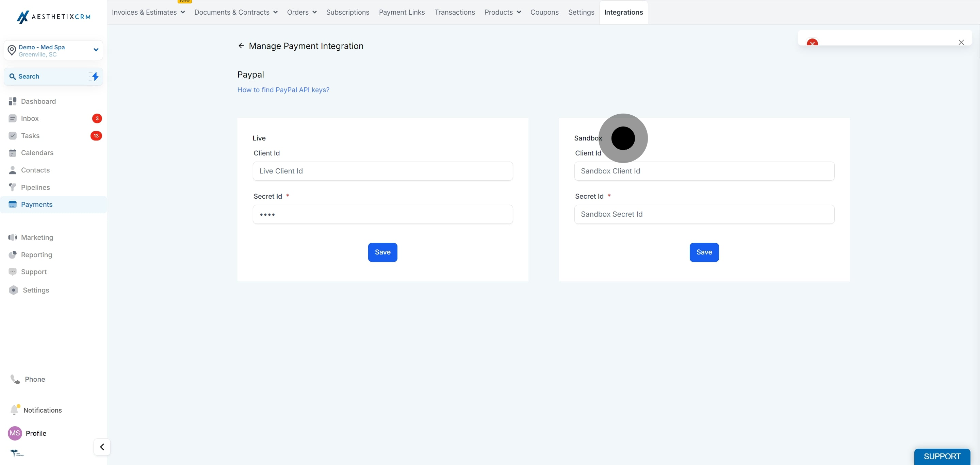Click the Settings gear icon in sidebar

[14, 290]
